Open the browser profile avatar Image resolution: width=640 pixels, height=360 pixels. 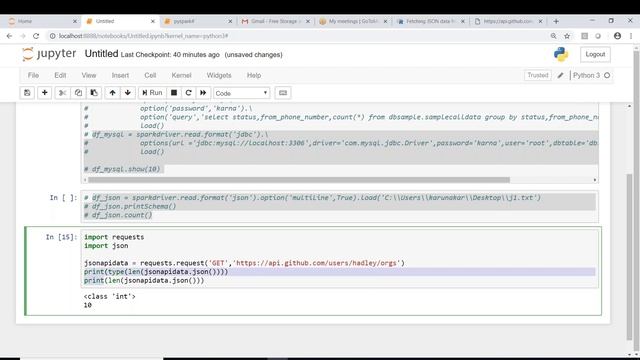617,36
